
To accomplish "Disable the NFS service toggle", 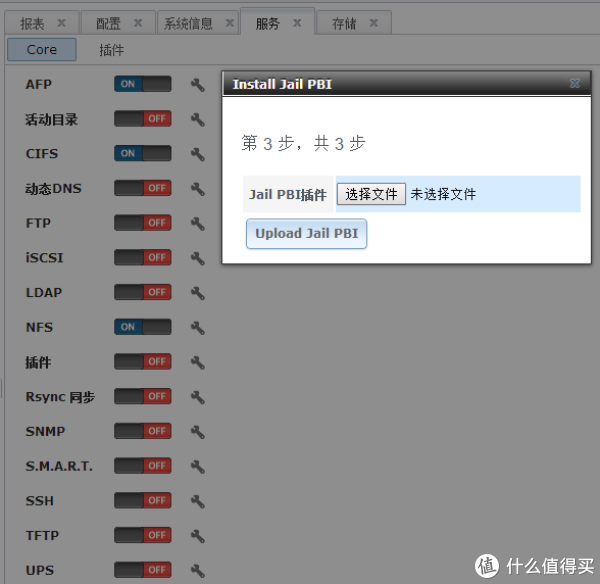I will point(142,327).
